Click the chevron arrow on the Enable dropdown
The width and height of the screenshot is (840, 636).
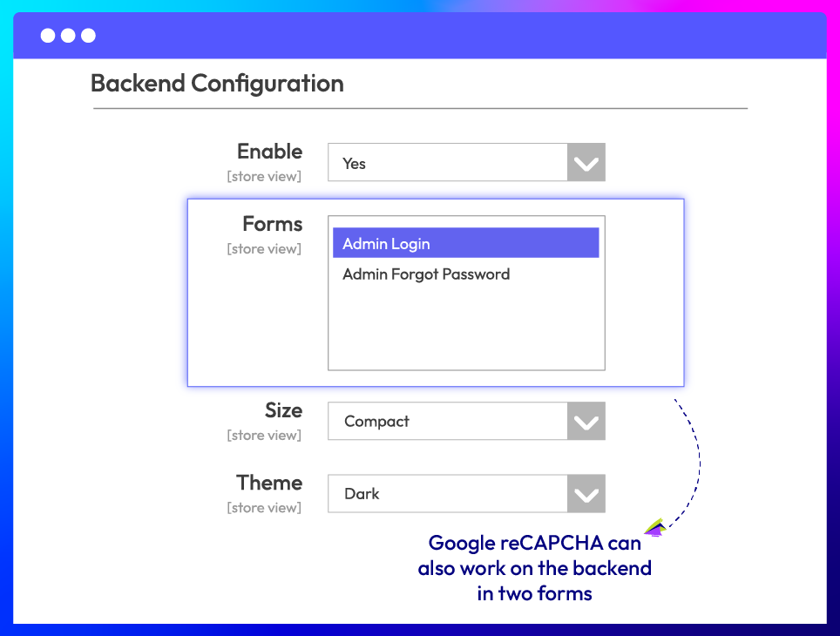pyautogui.click(x=586, y=163)
